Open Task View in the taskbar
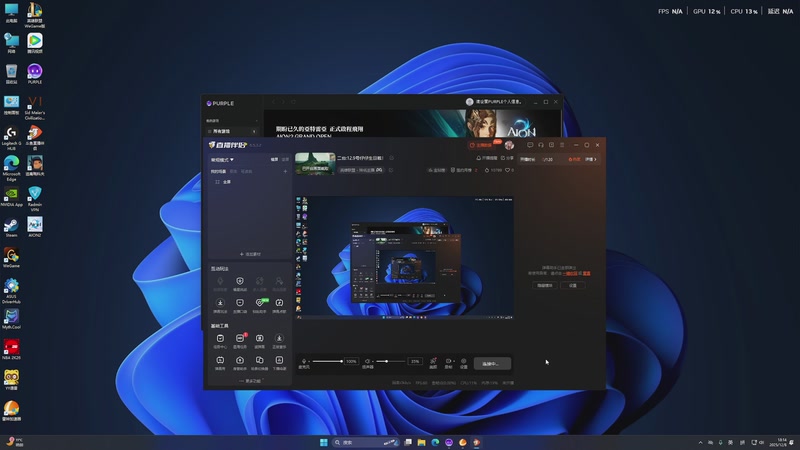The height and width of the screenshot is (450, 800). (408, 442)
